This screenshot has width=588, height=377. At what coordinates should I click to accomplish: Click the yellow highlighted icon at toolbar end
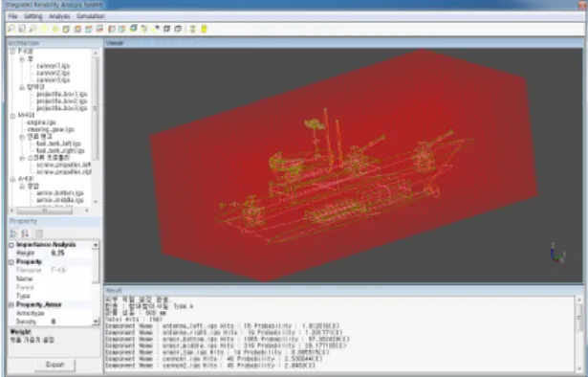click(x=204, y=29)
